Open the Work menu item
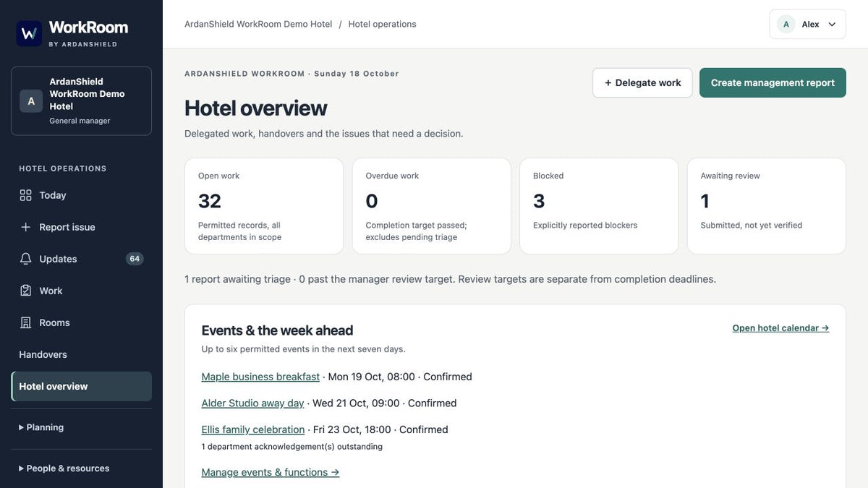 coord(81,291)
